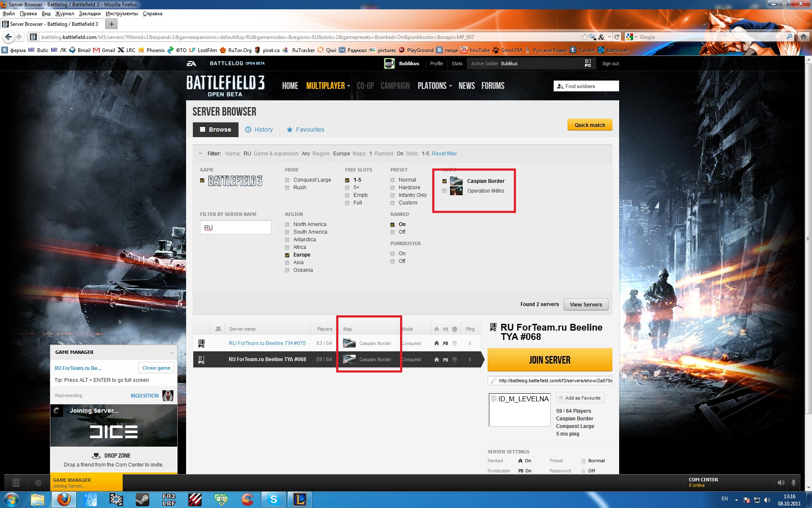Open Firefox Журнал menu
The image size is (812, 508).
click(65, 14)
